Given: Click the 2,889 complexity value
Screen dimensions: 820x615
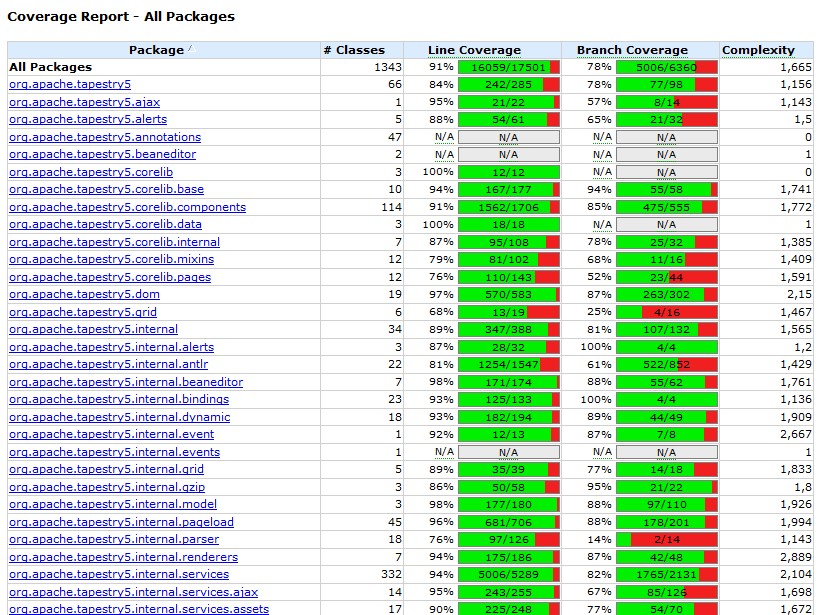Looking at the screenshot, I should click(795, 557).
